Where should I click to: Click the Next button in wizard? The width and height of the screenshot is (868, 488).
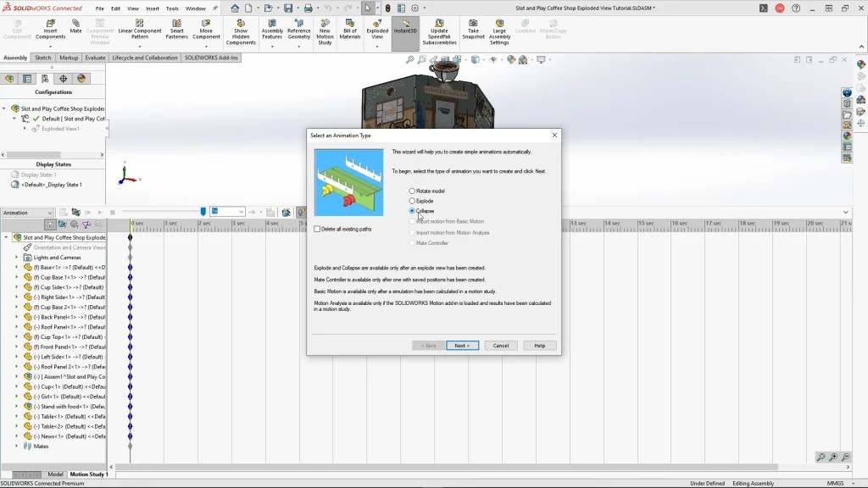tap(462, 346)
